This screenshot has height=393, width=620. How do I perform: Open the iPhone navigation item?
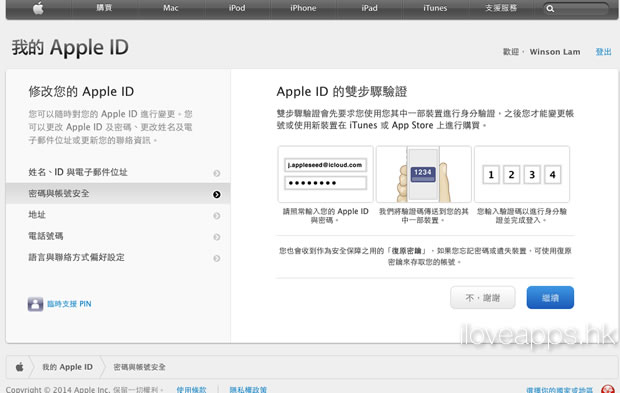coord(303,8)
